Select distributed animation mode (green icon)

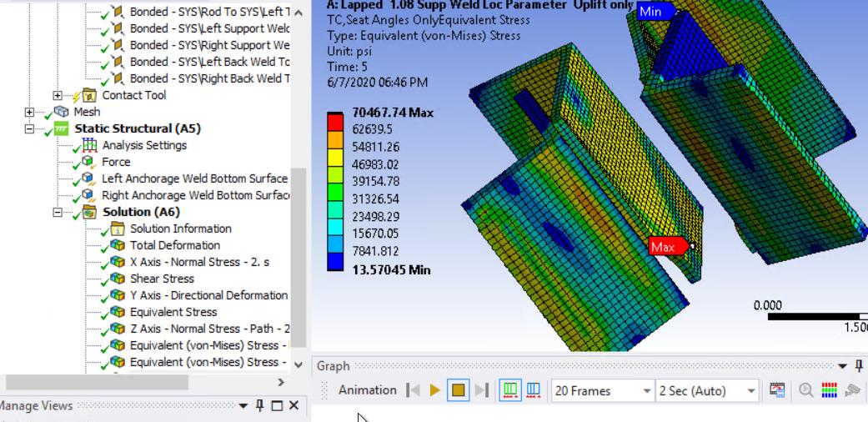point(509,390)
